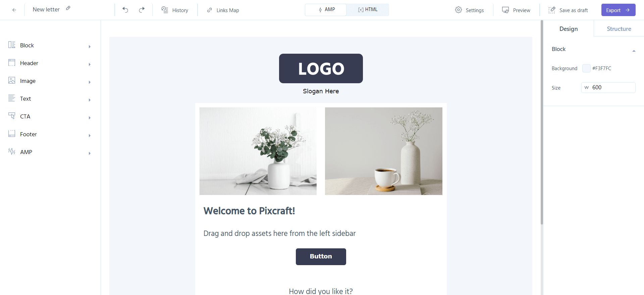This screenshot has height=295, width=644.
Task: Open Links Map
Action: tap(223, 10)
